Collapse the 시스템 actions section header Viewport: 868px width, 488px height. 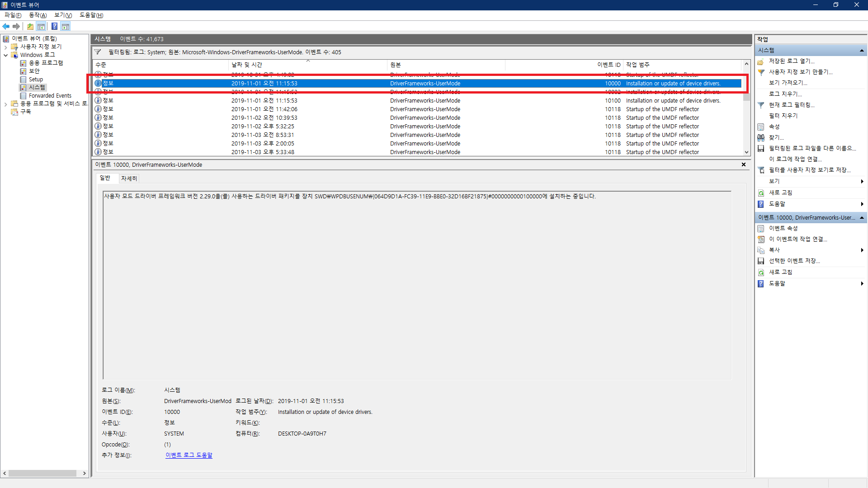(x=862, y=50)
